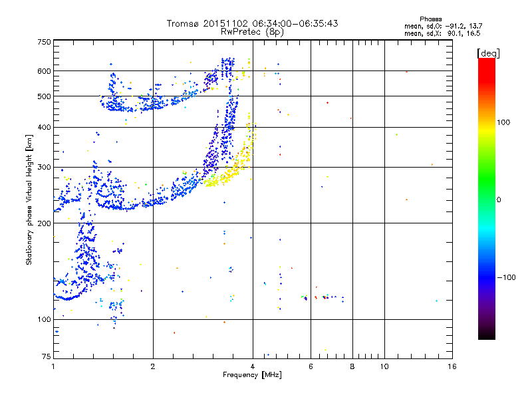Click the black bottom of the colorbar
The height and width of the screenshot is (399, 532).
click(x=487, y=334)
